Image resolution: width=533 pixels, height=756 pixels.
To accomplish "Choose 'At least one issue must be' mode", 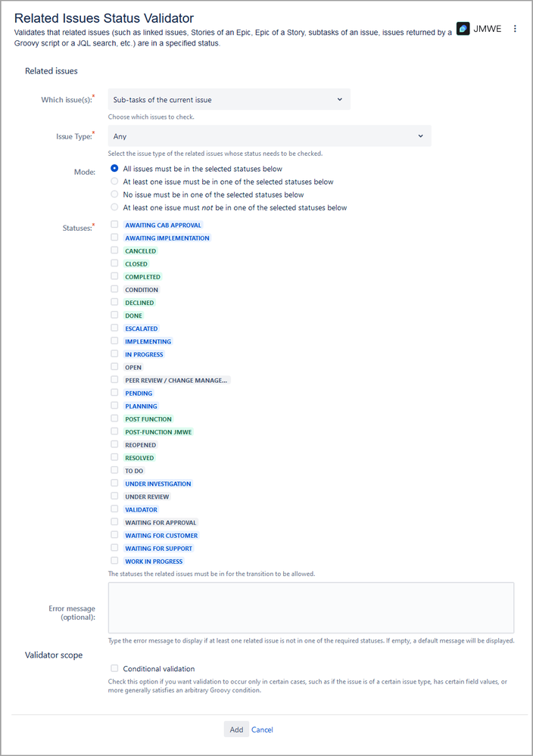I will click(114, 181).
